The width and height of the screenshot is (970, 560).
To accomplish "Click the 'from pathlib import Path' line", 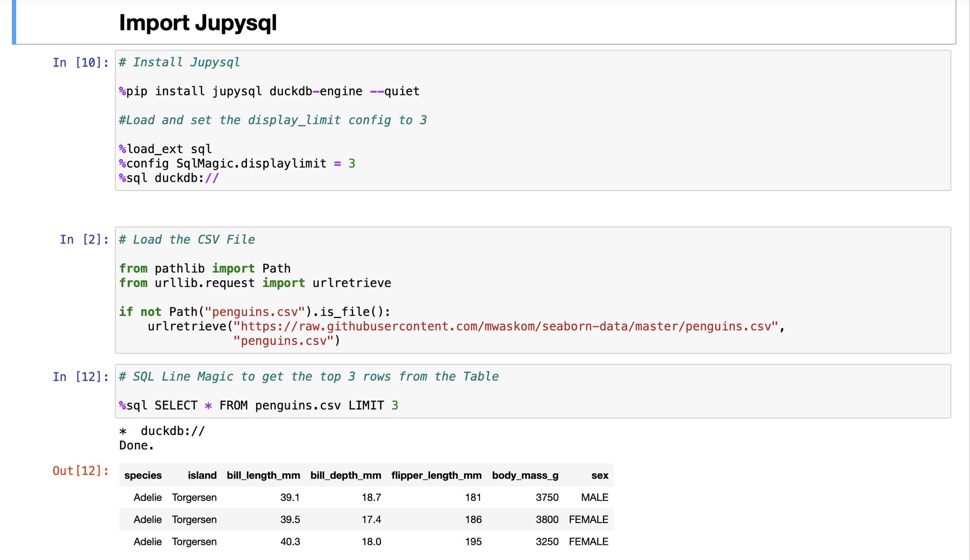I will [205, 268].
